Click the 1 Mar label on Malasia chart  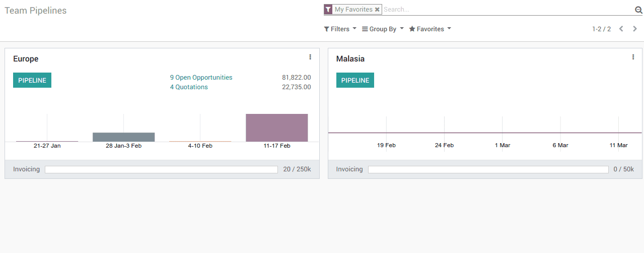(x=503, y=145)
